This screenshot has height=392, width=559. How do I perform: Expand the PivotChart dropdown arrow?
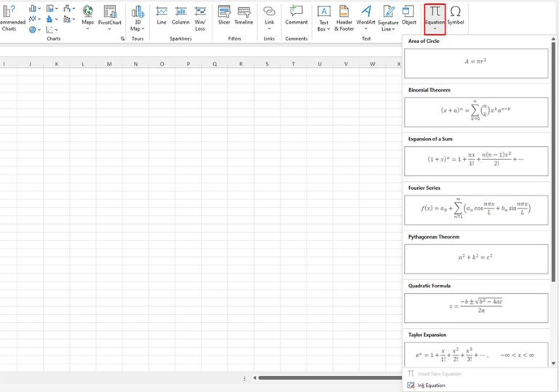pyautogui.click(x=110, y=29)
